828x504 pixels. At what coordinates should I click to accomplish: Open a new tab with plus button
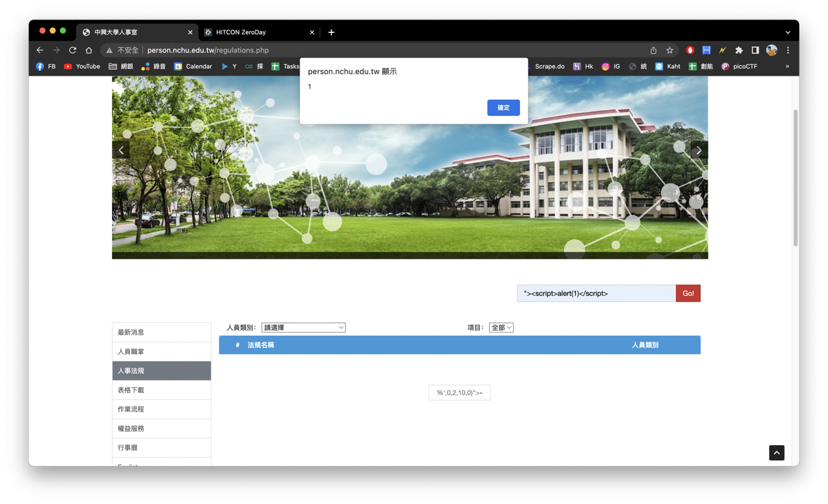coord(331,32)
